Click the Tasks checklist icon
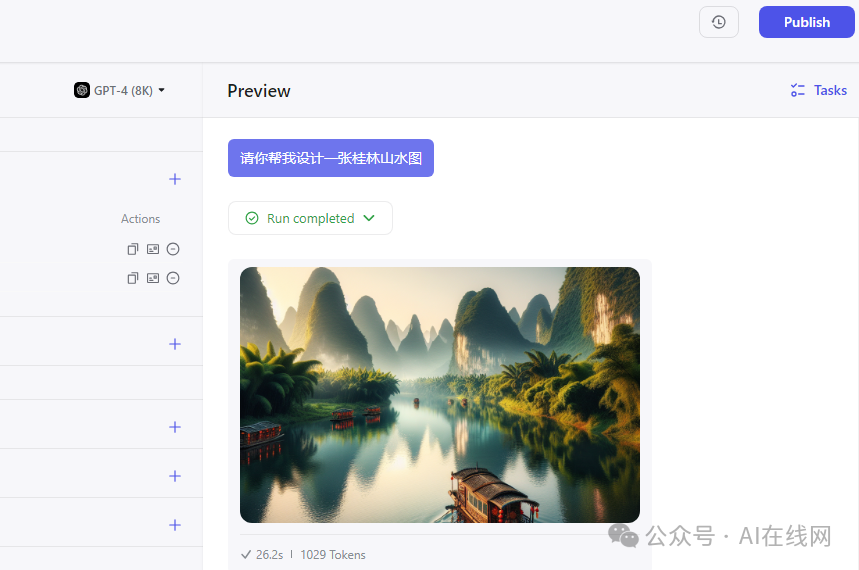The image size is (859, 570). point(798,90)
